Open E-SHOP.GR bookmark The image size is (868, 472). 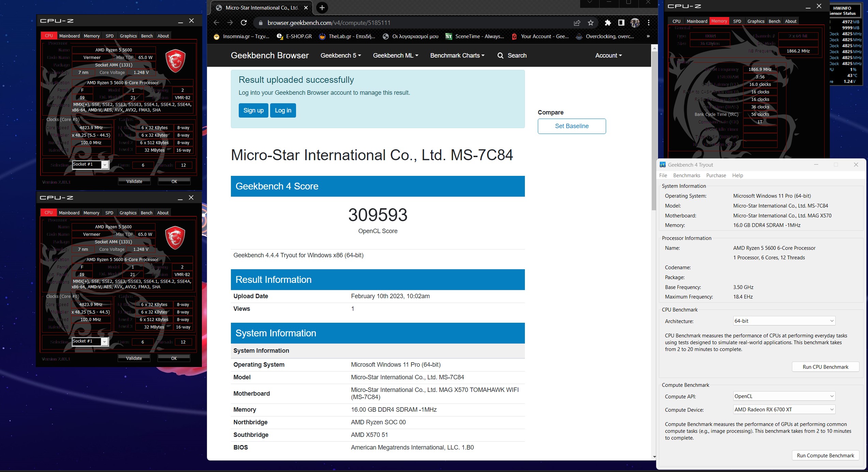click(x=294, y=36)
